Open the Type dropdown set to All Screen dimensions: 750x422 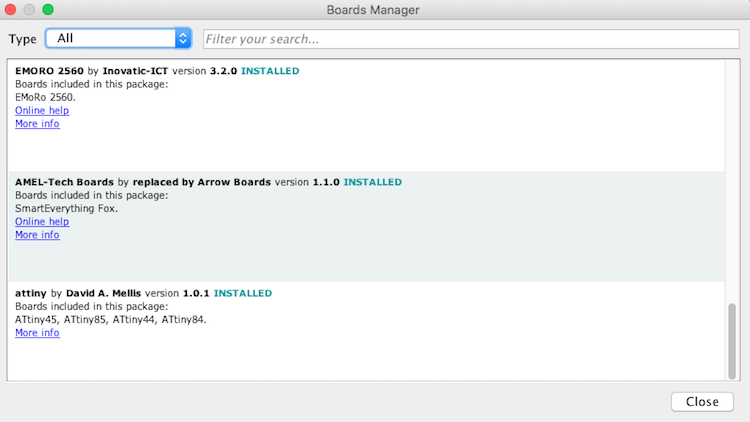point(119,38)
